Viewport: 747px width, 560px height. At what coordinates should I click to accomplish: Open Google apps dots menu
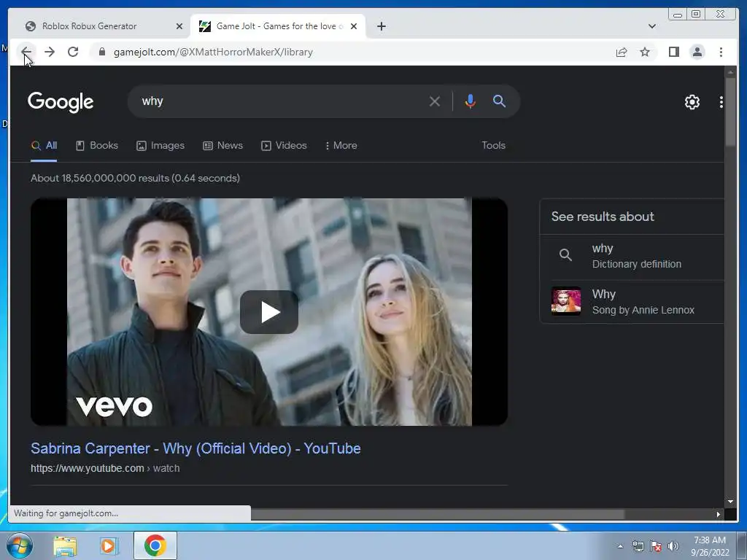(x=721, y=102)
